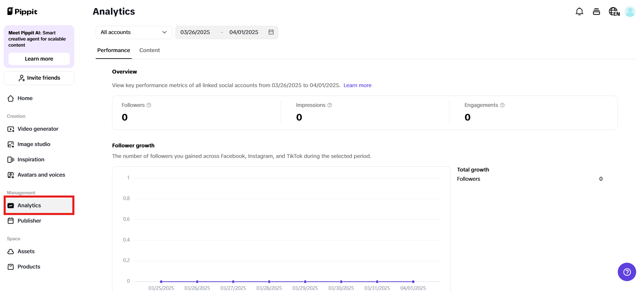Click the Invite friends button
This screenshot has height=293, width=644.
(x=39, y=78)
